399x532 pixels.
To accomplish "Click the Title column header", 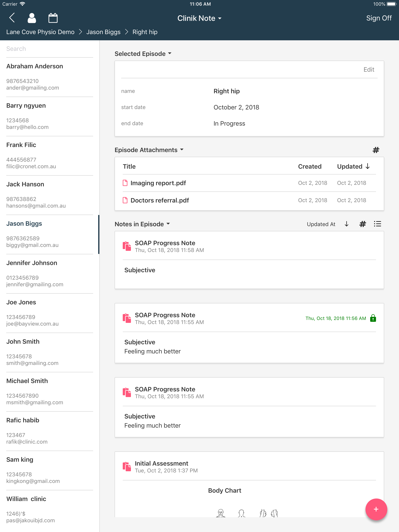I will point(129,166).
